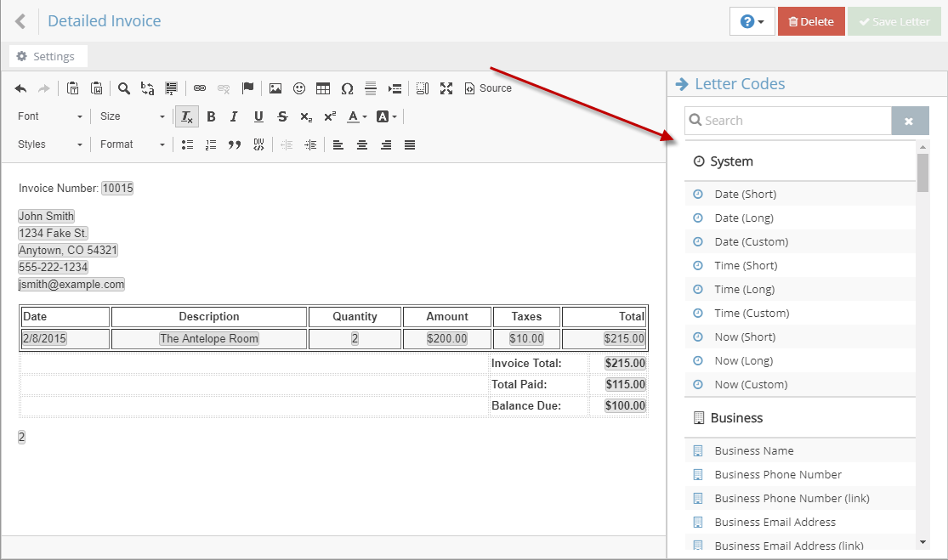Viewport: 948px width, 560px height.
Task: Expand the Format dropdown
Action: click(x=132, y=144)
